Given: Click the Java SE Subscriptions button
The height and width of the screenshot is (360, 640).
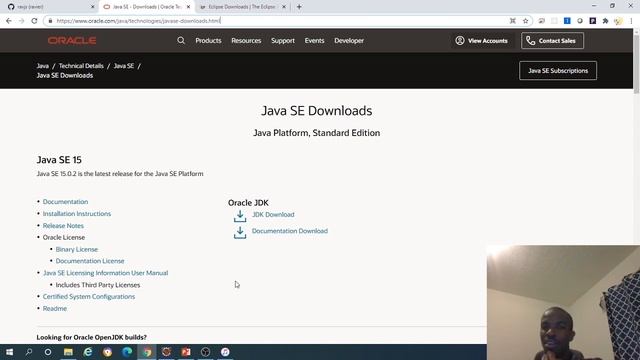Looking at the screenshot, I should pyautogui.click(x=558, y=71).
